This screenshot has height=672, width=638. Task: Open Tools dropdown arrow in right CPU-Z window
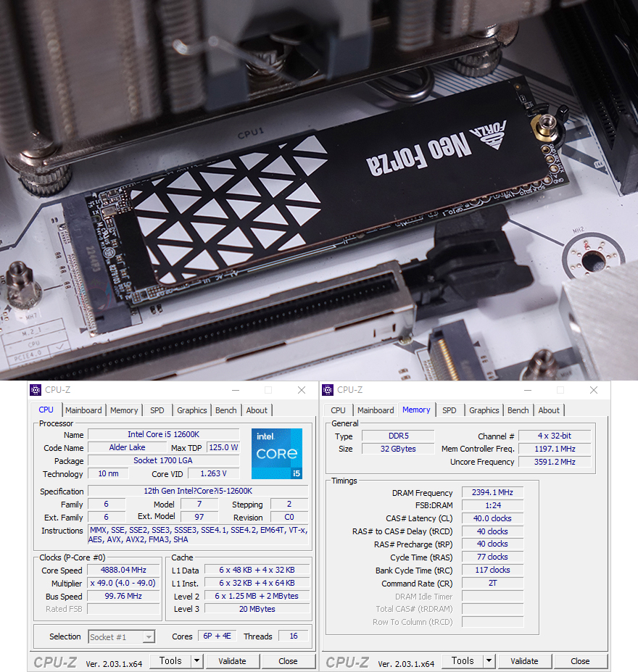[489, 661]
